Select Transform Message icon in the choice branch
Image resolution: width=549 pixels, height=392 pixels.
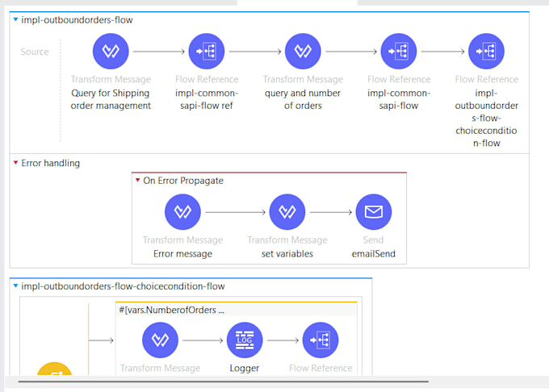coord(160,340)
